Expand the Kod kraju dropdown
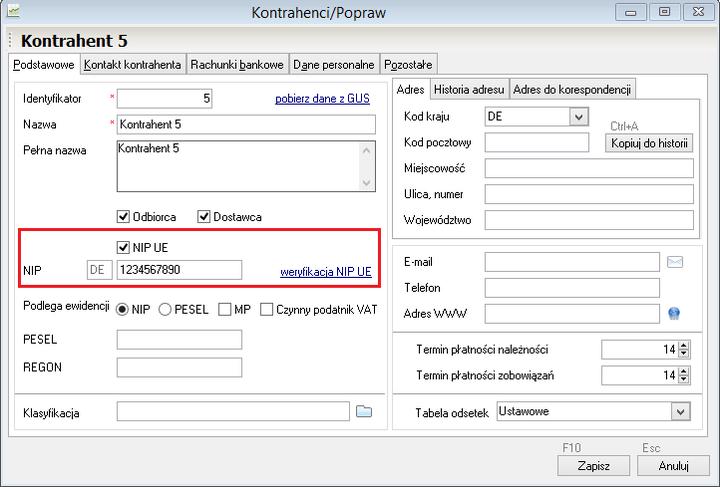720x487 pixels. pos(578,117)
